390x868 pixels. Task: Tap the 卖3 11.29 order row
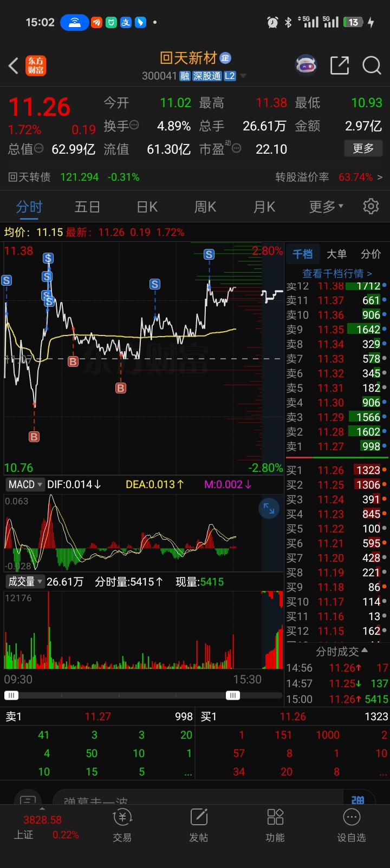(337, 417)
